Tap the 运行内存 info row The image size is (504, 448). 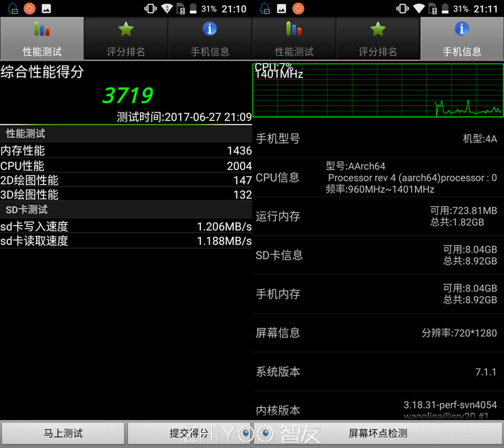378,216
